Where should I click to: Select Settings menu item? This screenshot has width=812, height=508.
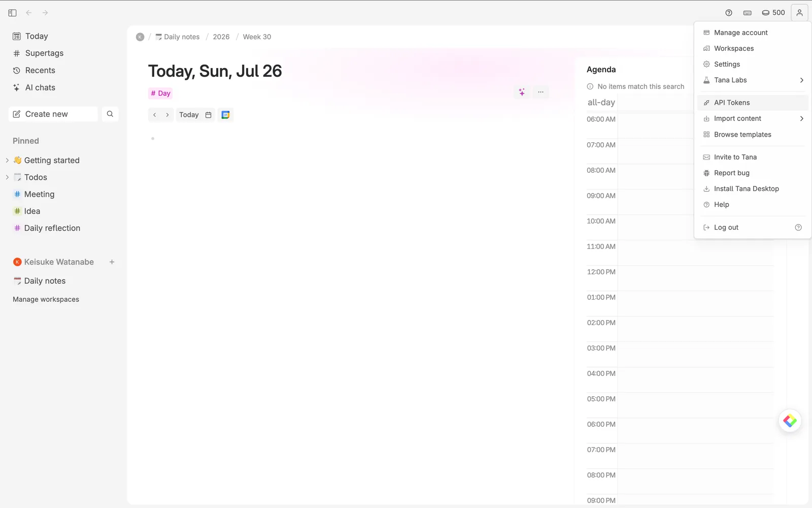pos(753,64)
